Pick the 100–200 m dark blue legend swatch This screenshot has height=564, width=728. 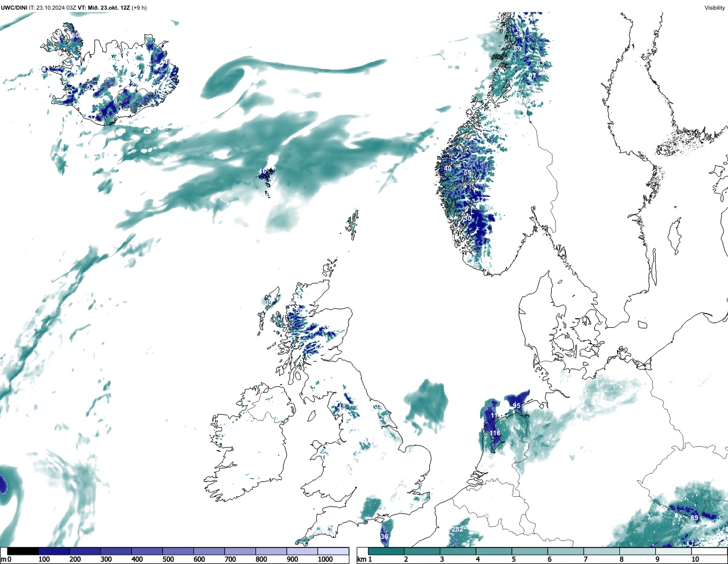[x=53, y=551]
